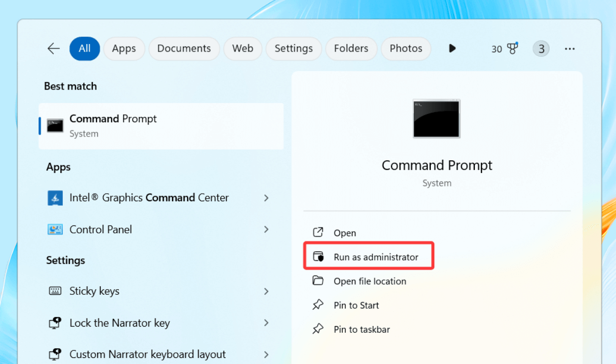
Task: Open the Command Prompt preview thumbnail
Action: tap(436, 118)
